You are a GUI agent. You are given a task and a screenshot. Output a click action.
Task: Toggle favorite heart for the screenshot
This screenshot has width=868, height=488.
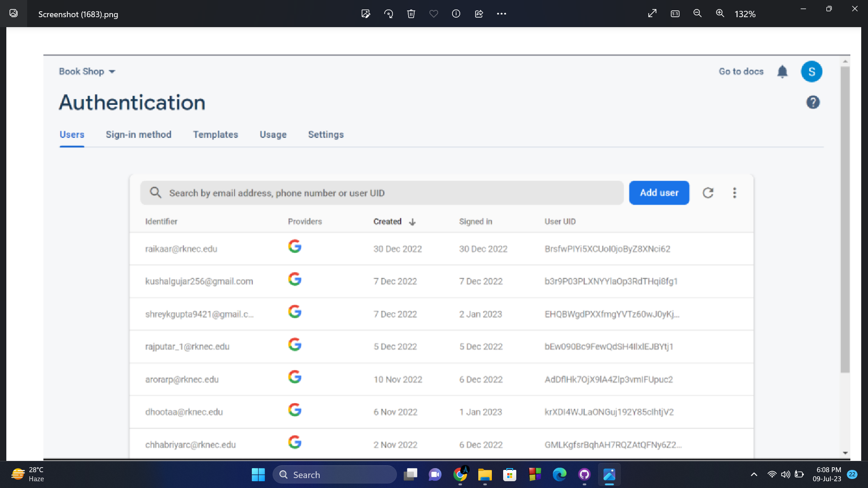point(434,14)
